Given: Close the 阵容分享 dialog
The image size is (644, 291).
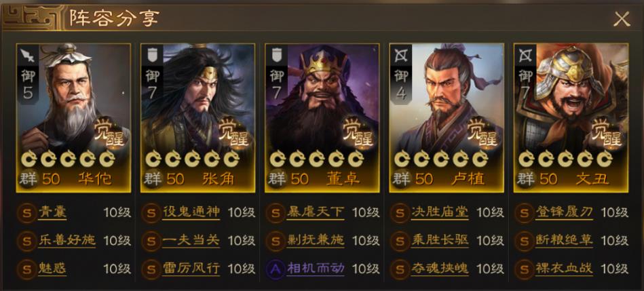Looking at the screenshot, I should (622, 19).
